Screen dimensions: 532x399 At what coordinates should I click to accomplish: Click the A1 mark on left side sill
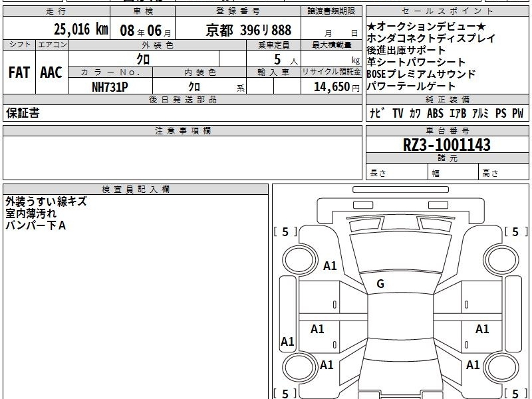pyautogui.click(x=287, y=342)
